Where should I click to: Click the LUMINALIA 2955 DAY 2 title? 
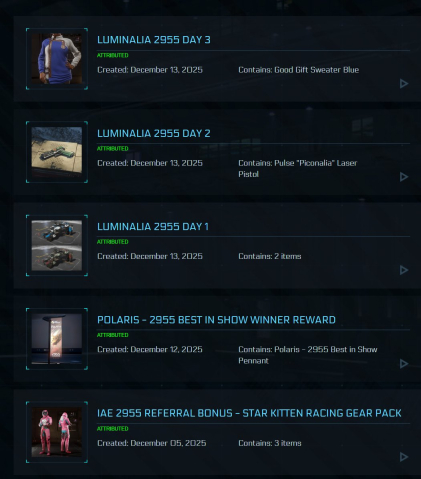coord(154,133)
